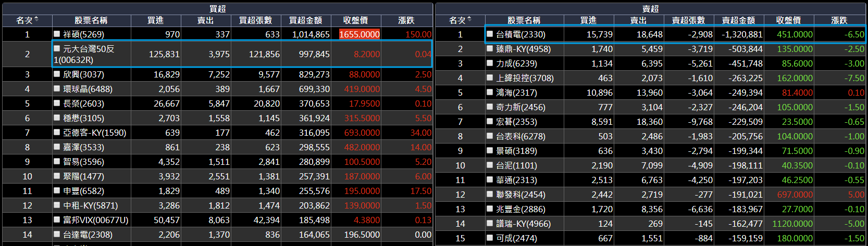Tick checkbox for 申豐(6582)

[x=57, y=190]
